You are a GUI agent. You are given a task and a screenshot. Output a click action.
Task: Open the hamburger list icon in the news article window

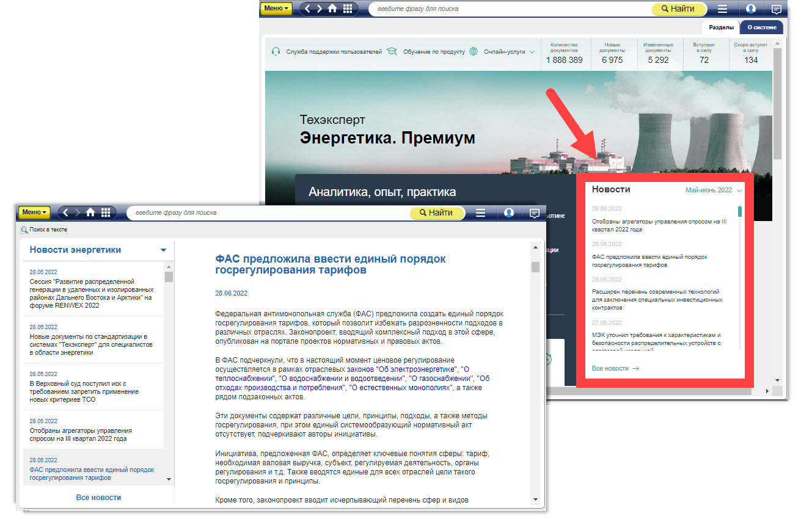click(x=481, y=213)
